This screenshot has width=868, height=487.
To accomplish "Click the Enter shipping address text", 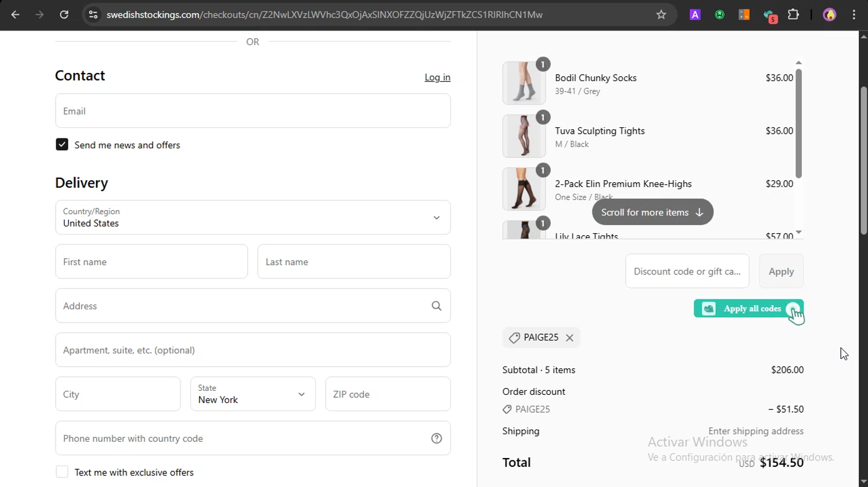I will 756,431.
